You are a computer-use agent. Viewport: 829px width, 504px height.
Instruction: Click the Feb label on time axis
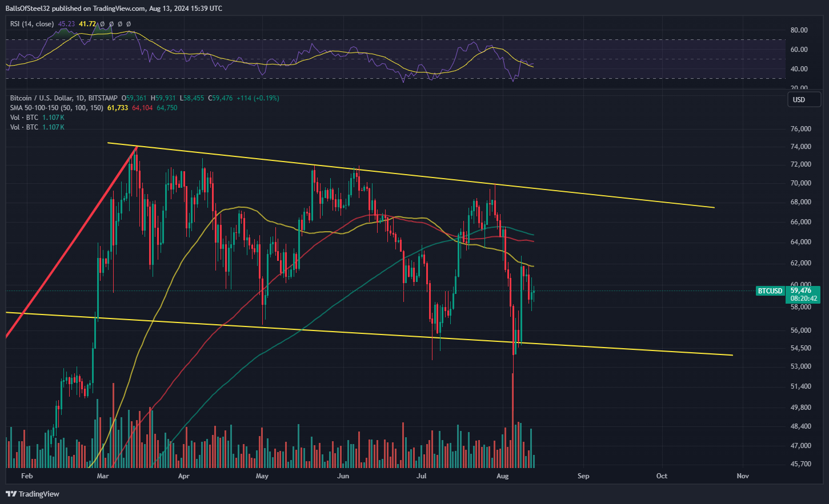[27, 476]
